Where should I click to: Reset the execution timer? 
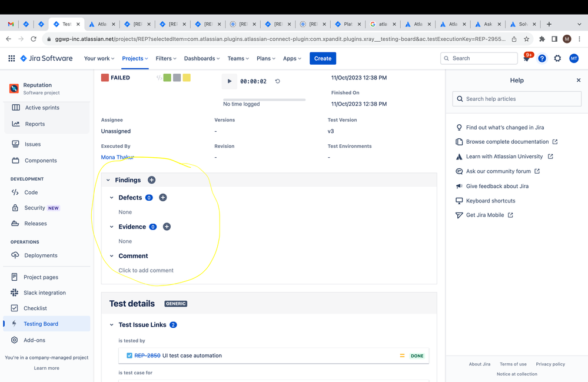(x=277, y=81)
